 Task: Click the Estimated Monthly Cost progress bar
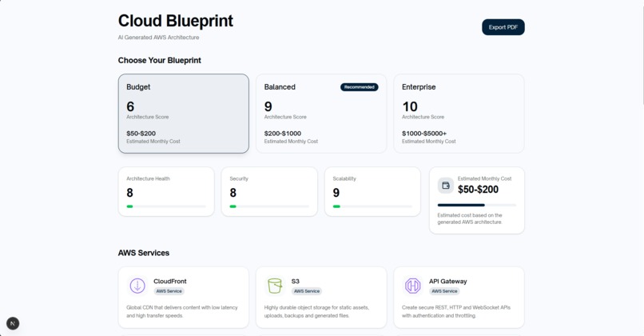tap(477, 205)
